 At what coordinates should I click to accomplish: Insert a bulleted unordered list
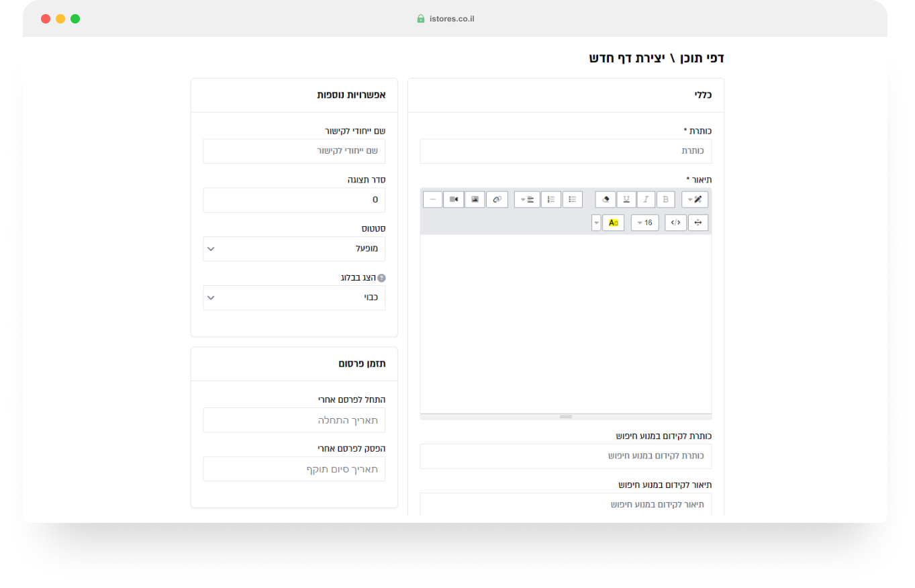point(572,199)
